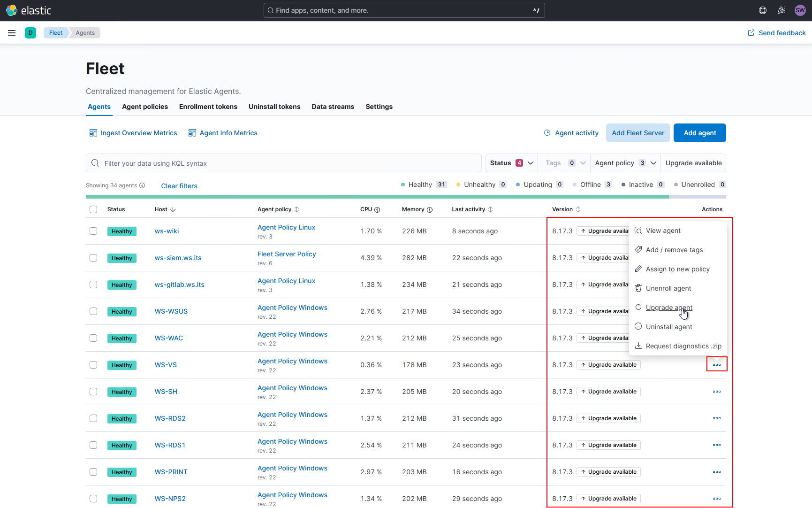Check the ws-gitlab.ws.its row checkbox

[93, 285]
